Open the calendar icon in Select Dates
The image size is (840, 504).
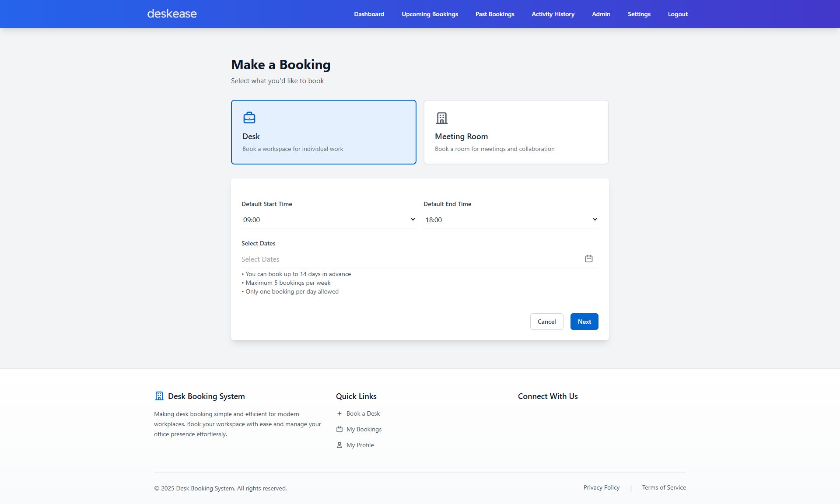[x=588, y=259]
